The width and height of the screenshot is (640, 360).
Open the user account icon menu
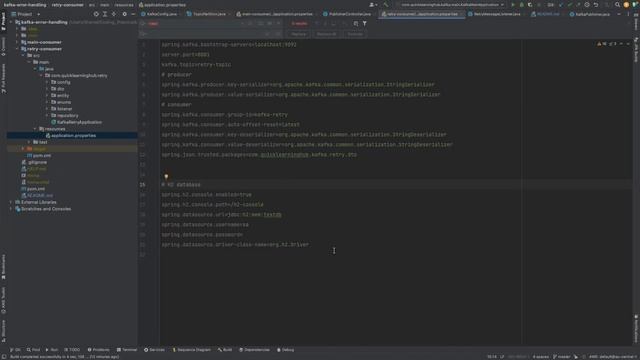372,5
